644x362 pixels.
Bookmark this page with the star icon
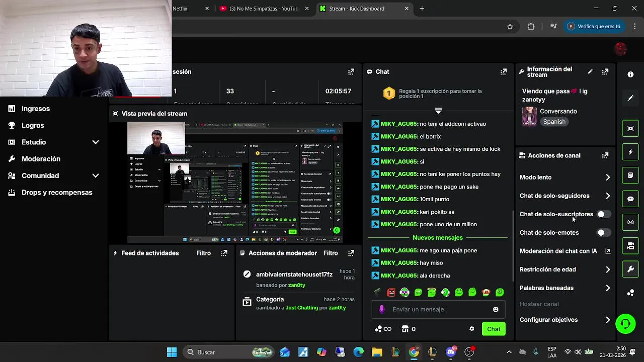[510, 26]
